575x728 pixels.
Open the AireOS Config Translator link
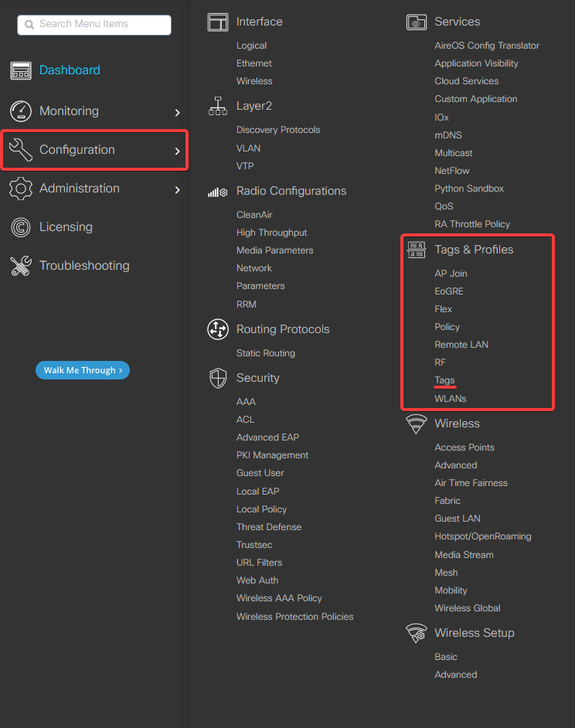pyautogui.click(x=486, y=45)
